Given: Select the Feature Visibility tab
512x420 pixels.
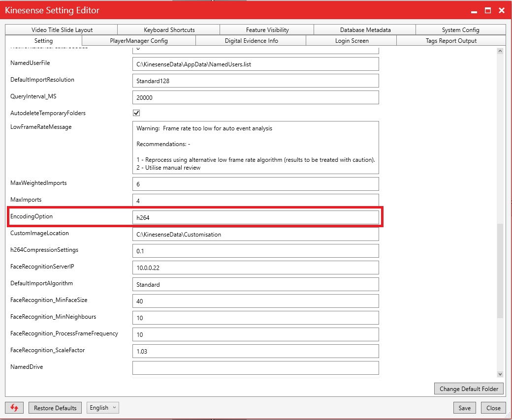Looking at the screenshot, I should (267, 30).
